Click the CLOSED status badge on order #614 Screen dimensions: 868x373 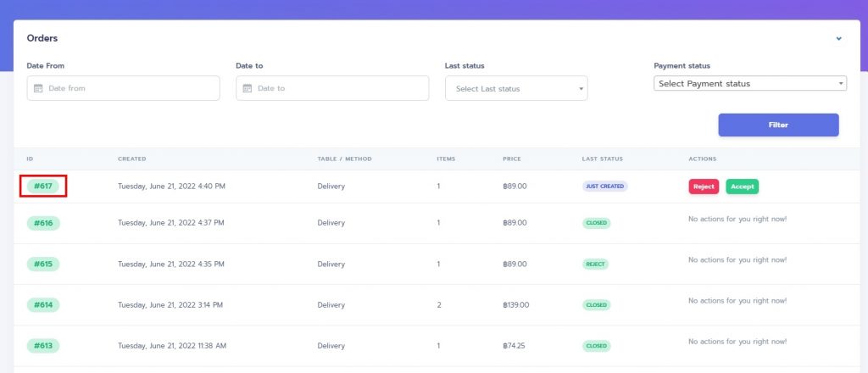[x=596, y=305]
